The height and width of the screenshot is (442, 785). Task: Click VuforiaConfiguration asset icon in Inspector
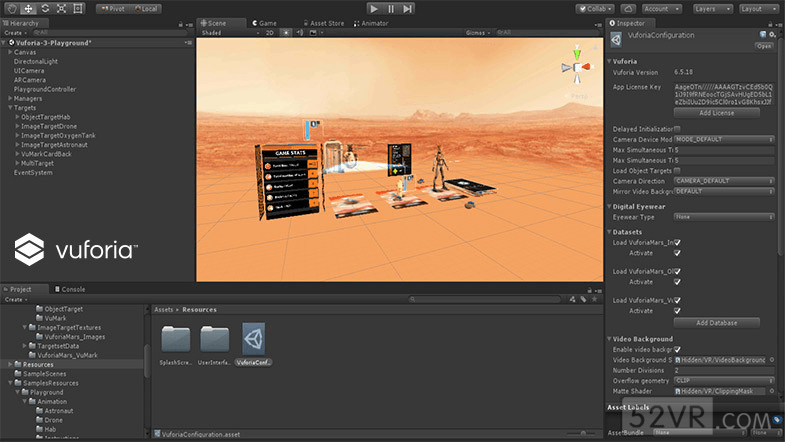click(616, 40)
